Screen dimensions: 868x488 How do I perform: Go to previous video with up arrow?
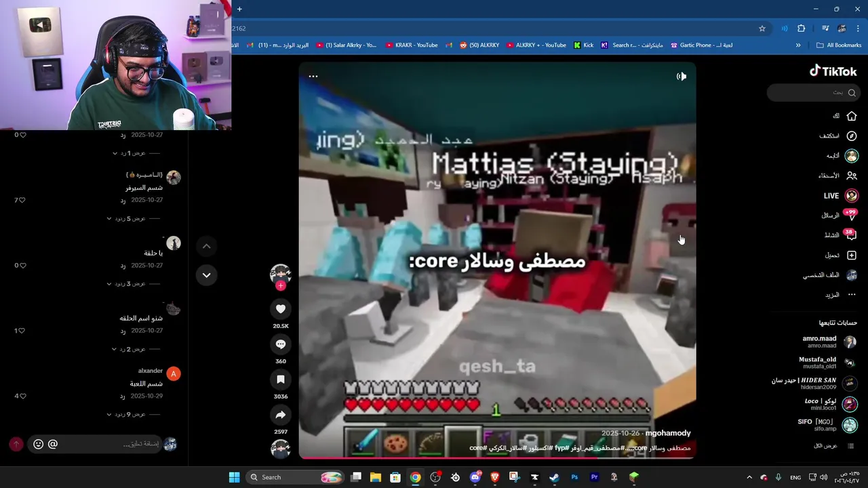[x=206, y=246]
